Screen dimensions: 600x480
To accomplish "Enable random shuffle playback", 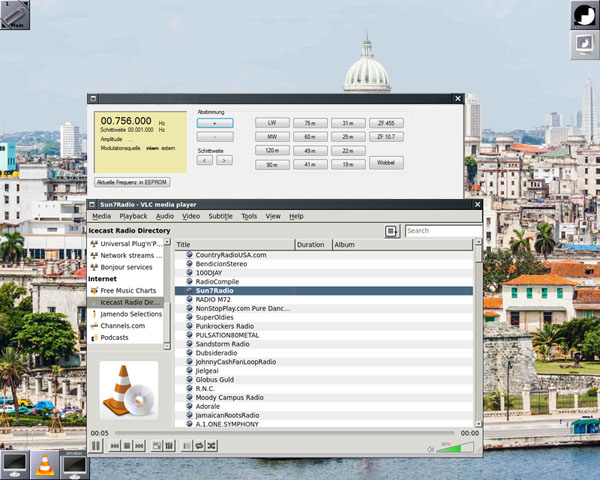I will 211,445.
